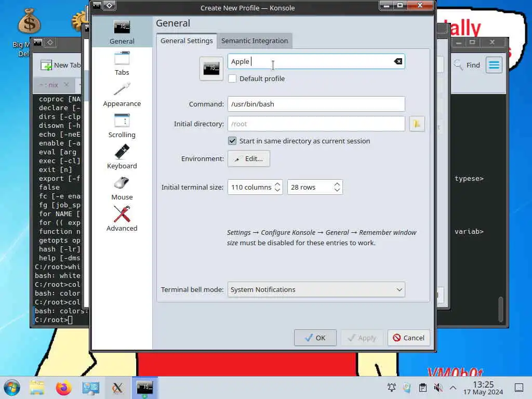Switch to the General Settings tab
The height and width of the screenshot is (399, 532).
tap(187, 41)
